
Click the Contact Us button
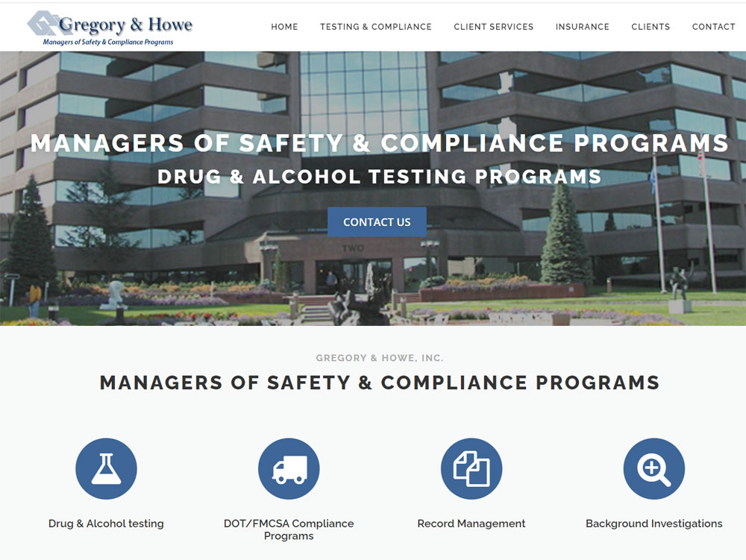tap(377, 222)
